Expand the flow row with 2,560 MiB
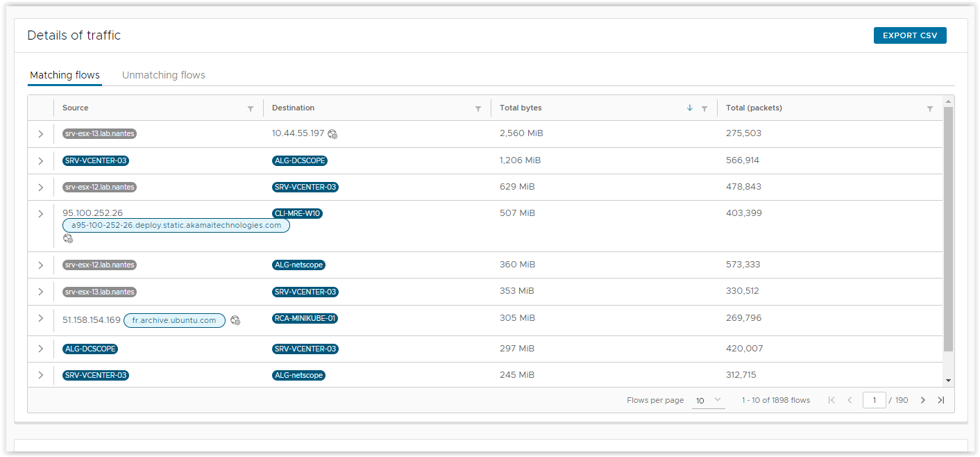 (x=41, y=134)
